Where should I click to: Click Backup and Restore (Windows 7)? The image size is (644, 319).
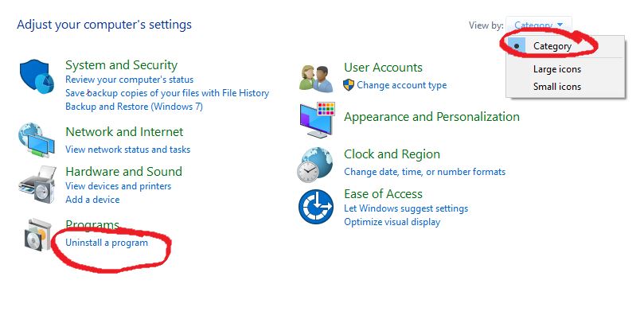pyautogui.click(x=134, y=107)
